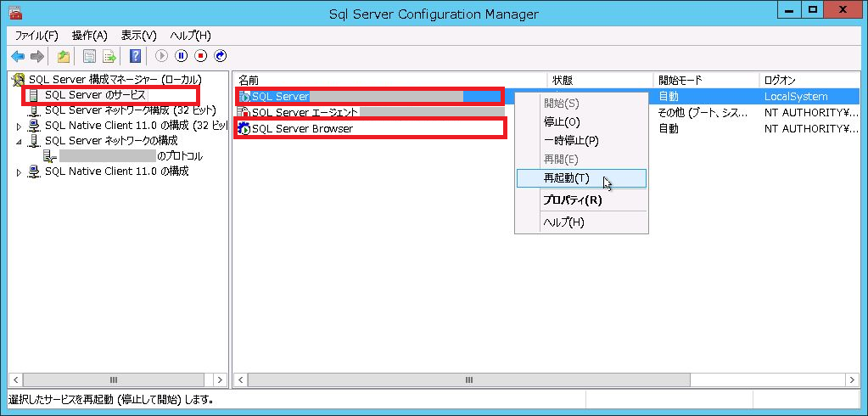Screen dimensions: 868x416
Task: Click the Export list toolbar icon
Action: pyautogui.click(x=109, y=56)
